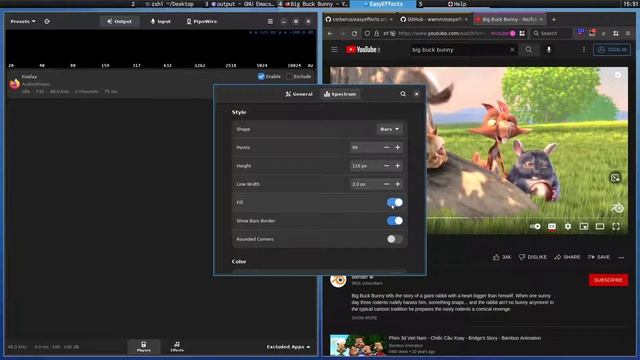The height and width of the screenshot is (360, 640).
Task: Decrease the Height value with minus button
Action: 387,166
